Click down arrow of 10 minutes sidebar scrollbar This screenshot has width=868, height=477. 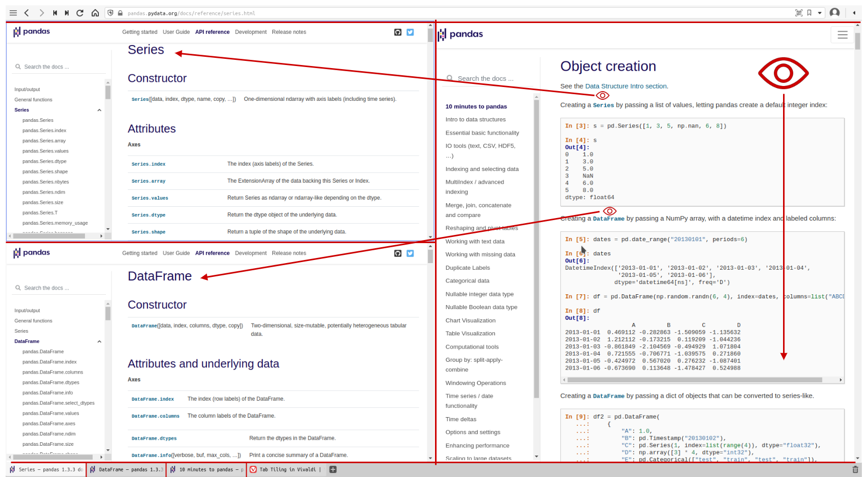coord(536,457)
